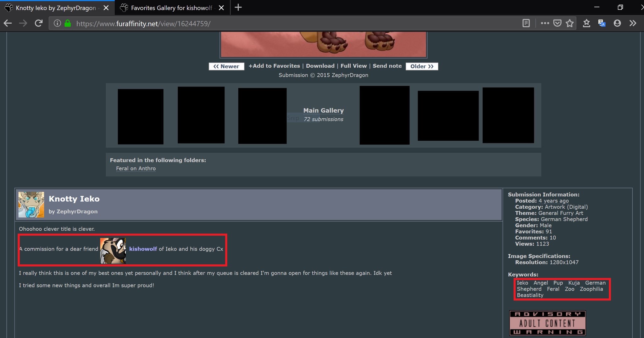Image resolution: width=644 pixels, height=338 pixels.
Task: Open a new tab with plus button
Action: [238, 7]
